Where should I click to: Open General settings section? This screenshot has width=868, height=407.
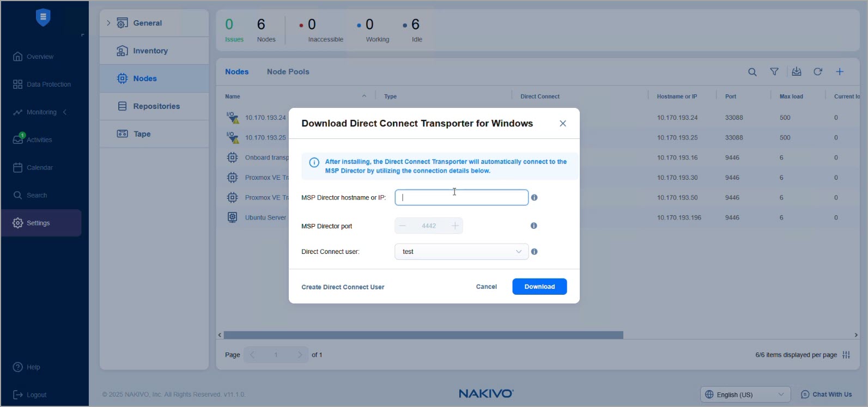(154, 23)
